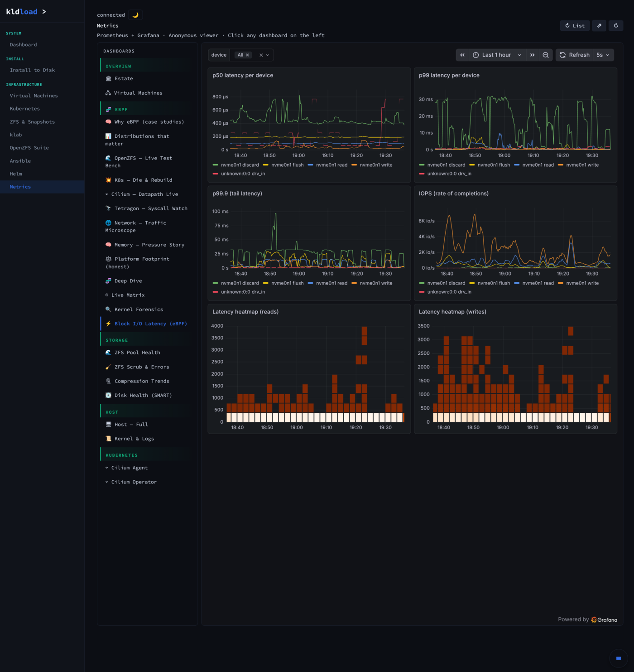Open OpenZFS Suite in the sidebar
Screen dimensions: 634x672
pyautogui.click(x=42, y=148)
